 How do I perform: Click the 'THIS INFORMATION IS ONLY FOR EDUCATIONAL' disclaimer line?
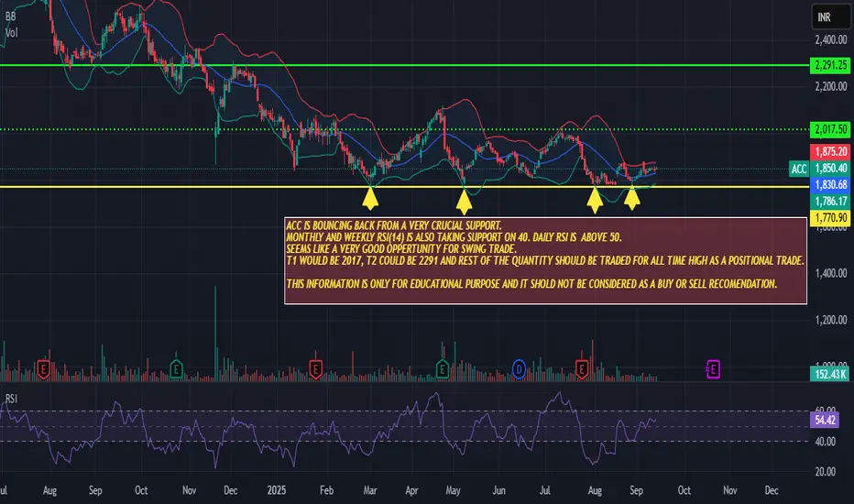pyautogui.click(x=531, y=284)
